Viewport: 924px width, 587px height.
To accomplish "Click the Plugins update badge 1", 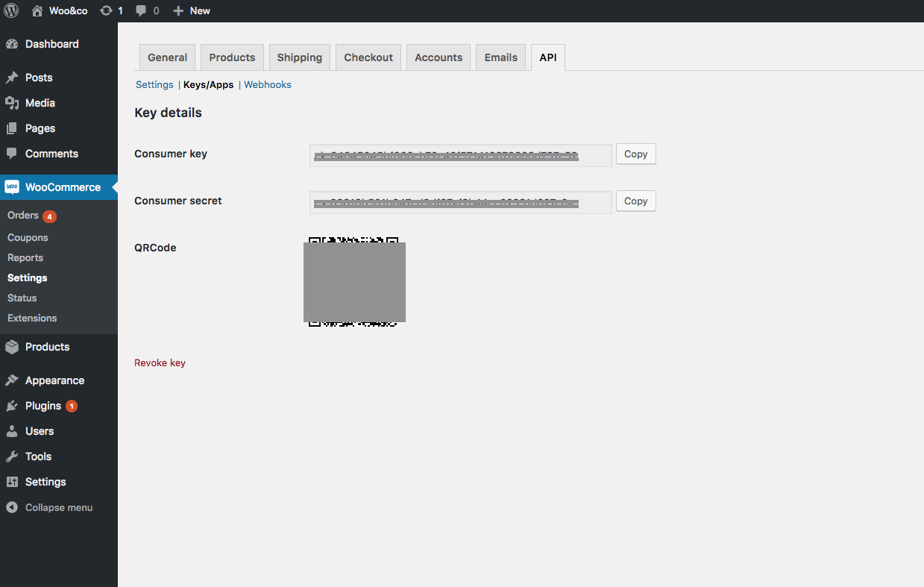I will tap(71, 406).
